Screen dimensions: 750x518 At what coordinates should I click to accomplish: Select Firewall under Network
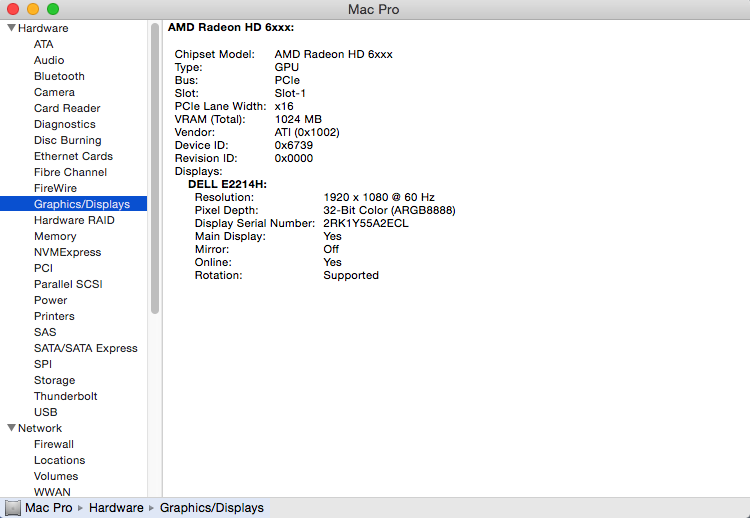click(x=54, y=444)
